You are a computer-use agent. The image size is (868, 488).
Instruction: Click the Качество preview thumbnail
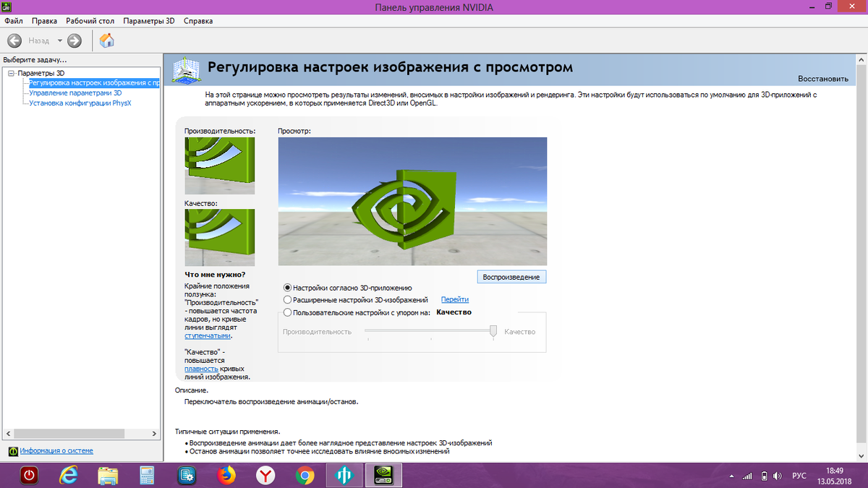(220, 238)
